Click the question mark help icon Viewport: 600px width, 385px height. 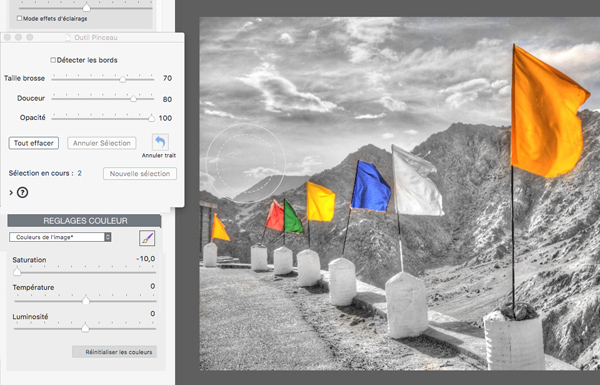click(23, 192)
